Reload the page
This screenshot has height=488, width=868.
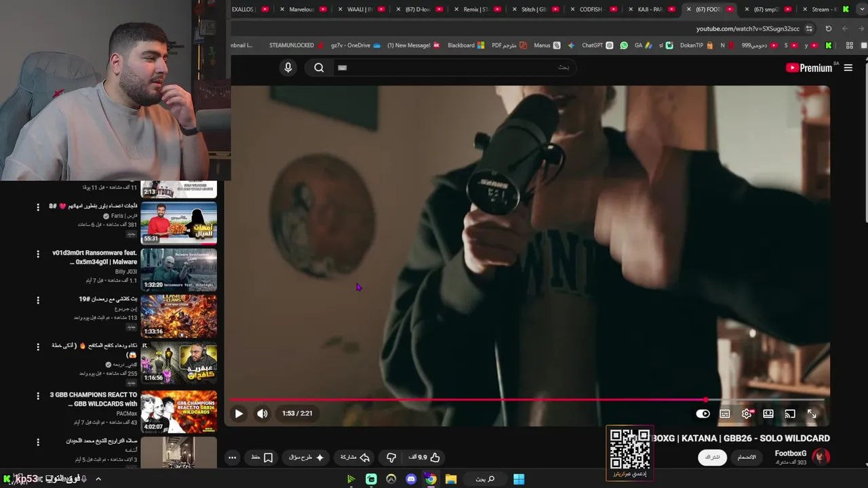coord(829,28)
